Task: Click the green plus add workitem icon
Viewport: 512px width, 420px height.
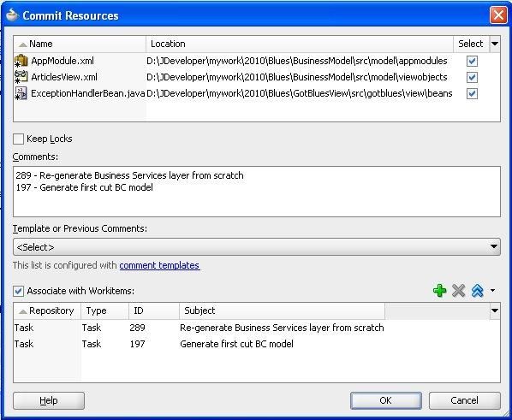Action: 439,291
